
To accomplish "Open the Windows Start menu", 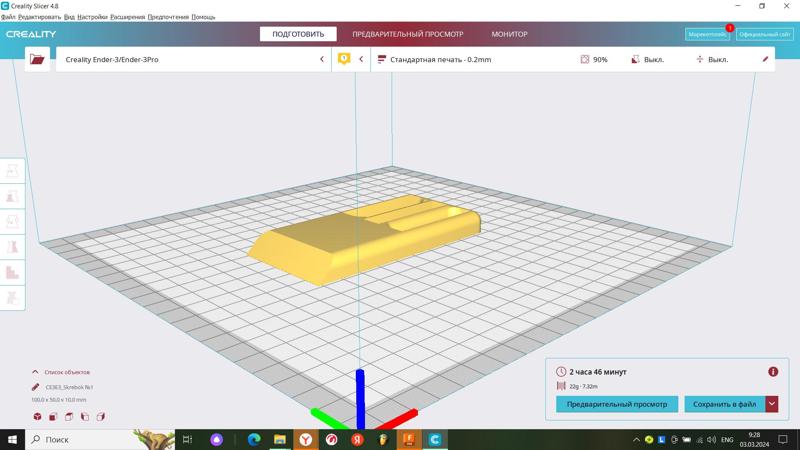I will pos(12,439).
